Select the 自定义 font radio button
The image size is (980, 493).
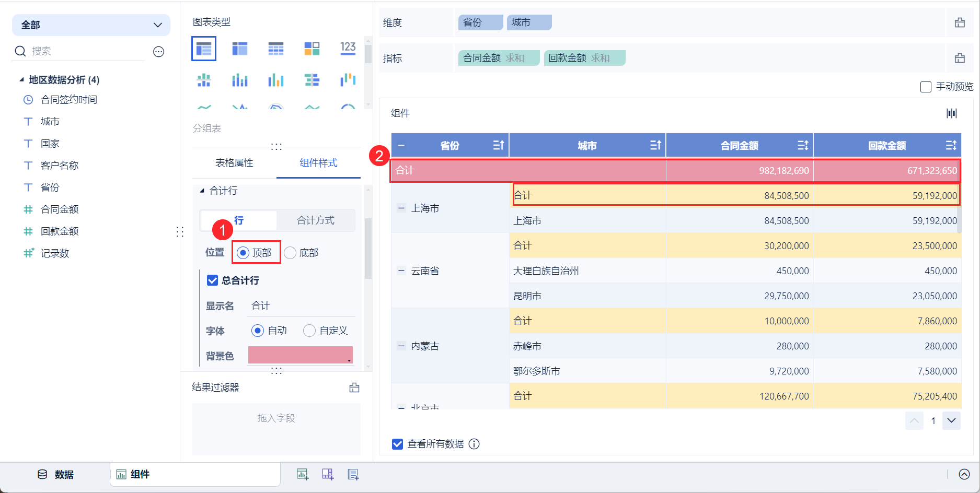pyautogui.click(x=309, y=331)
